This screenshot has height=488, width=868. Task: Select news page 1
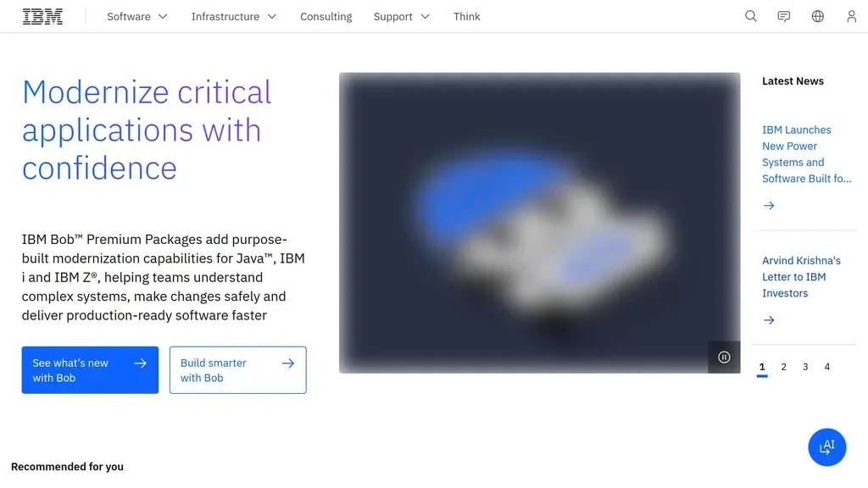click(x=762, y=368)
